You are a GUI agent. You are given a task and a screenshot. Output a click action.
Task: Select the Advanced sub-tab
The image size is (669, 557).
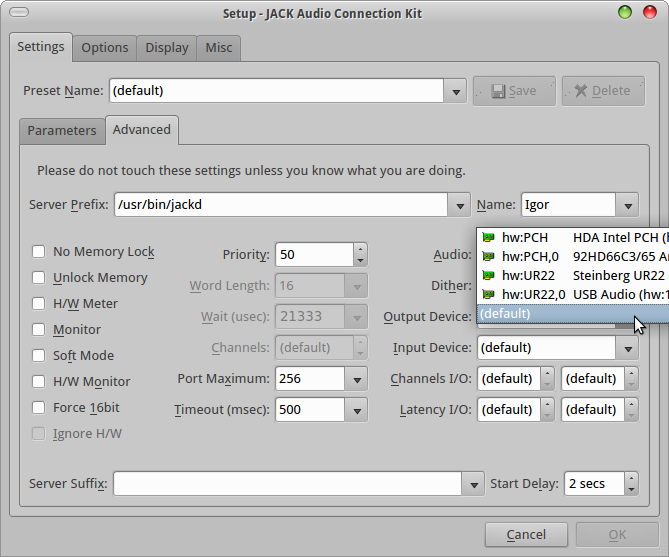(142, 130)
